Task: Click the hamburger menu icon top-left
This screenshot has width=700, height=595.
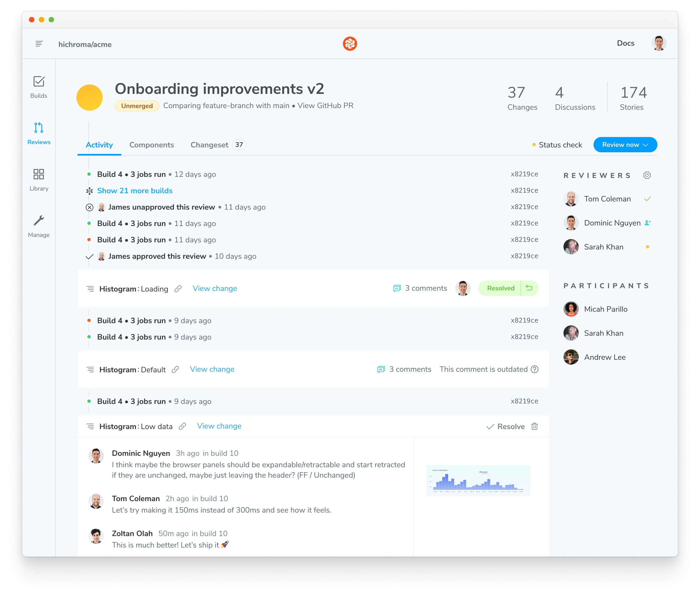Action: pos(38,43)
